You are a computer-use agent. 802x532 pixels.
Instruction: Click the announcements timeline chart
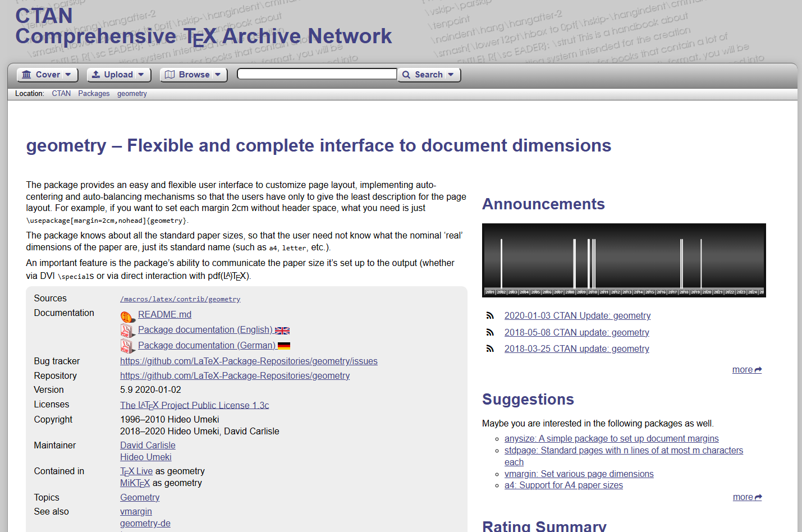[x=624, y=260]
